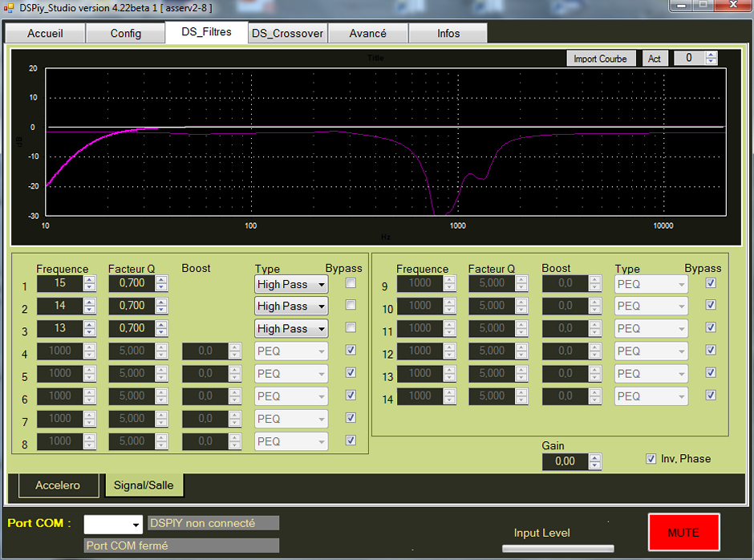Image resolution: width=754 pixels, height=560 pixels.
Task: Click the Import Courbe button
Action: [600, 59]
